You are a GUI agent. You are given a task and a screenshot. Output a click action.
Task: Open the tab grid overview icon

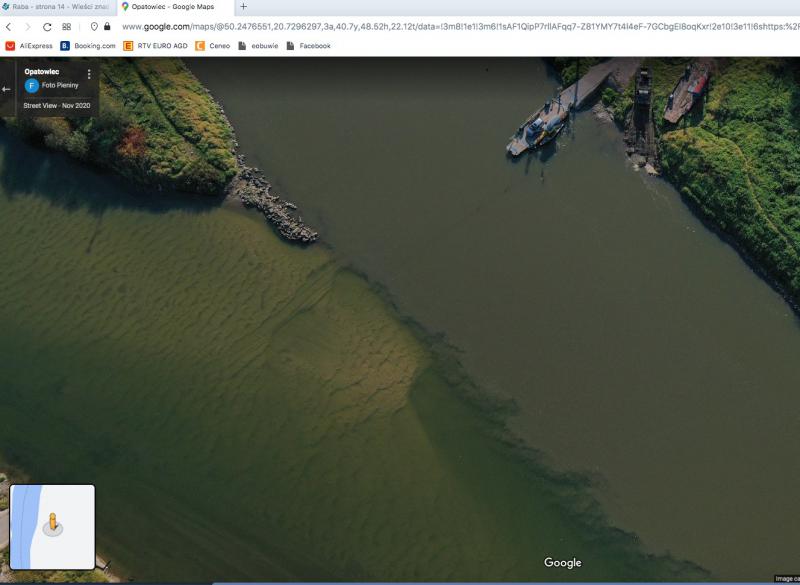click(x=67, y=27)
